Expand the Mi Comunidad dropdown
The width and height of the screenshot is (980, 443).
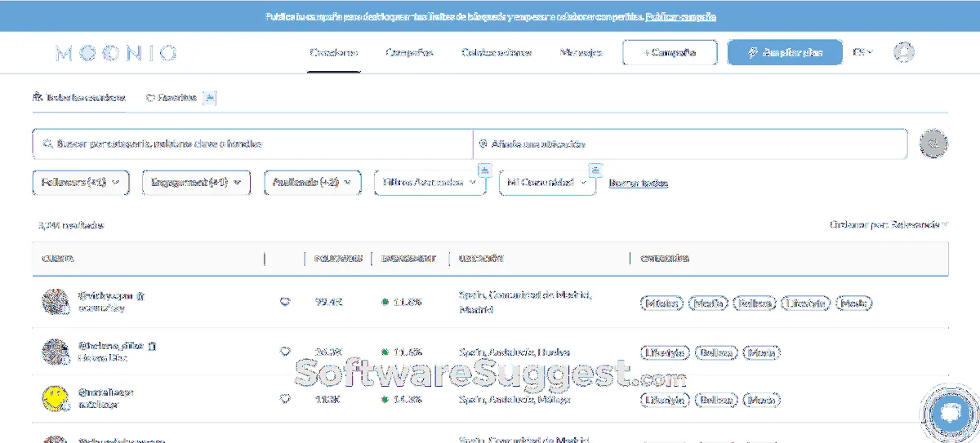(x=548, y=183)
